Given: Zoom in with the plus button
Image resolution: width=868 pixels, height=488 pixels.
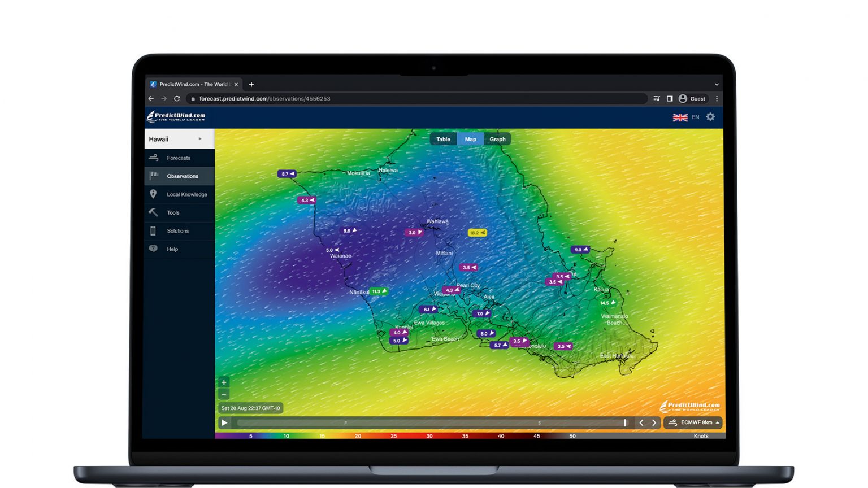Looking at the screenshot, I should 223,382.
